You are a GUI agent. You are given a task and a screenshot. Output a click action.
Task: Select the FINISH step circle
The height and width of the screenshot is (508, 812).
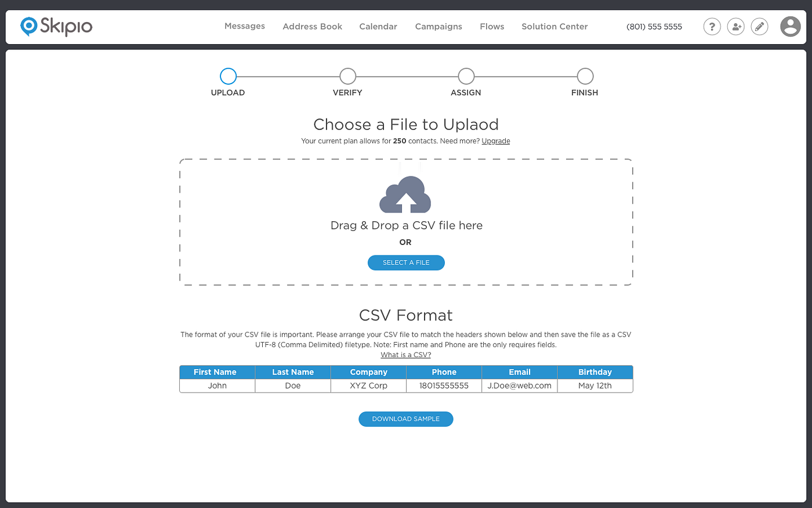(x=584, y=75)
